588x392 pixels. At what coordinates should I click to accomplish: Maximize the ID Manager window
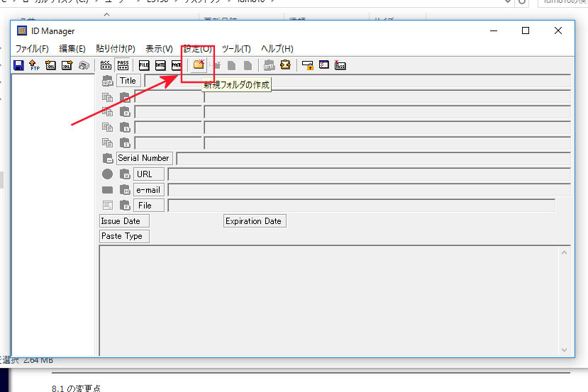(526, 30)
